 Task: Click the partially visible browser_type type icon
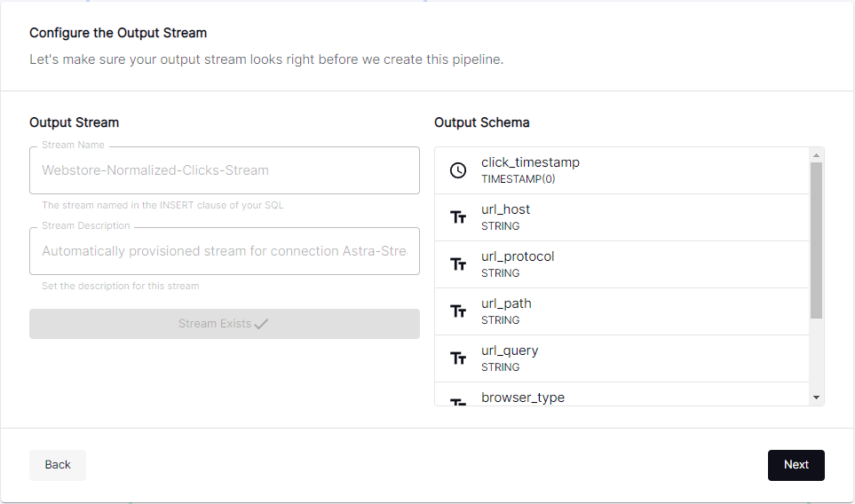[458, 402]
